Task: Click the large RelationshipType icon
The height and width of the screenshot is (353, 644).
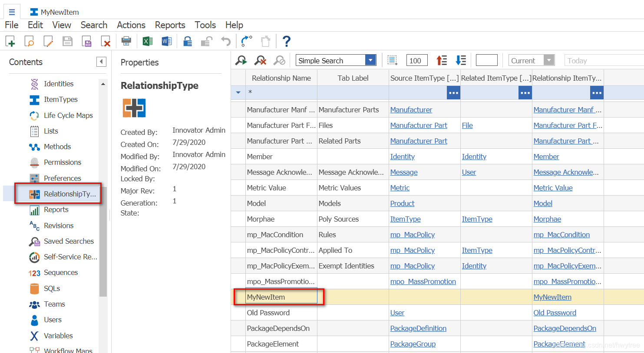Action: pyautogui.click(x=134, y=108)
